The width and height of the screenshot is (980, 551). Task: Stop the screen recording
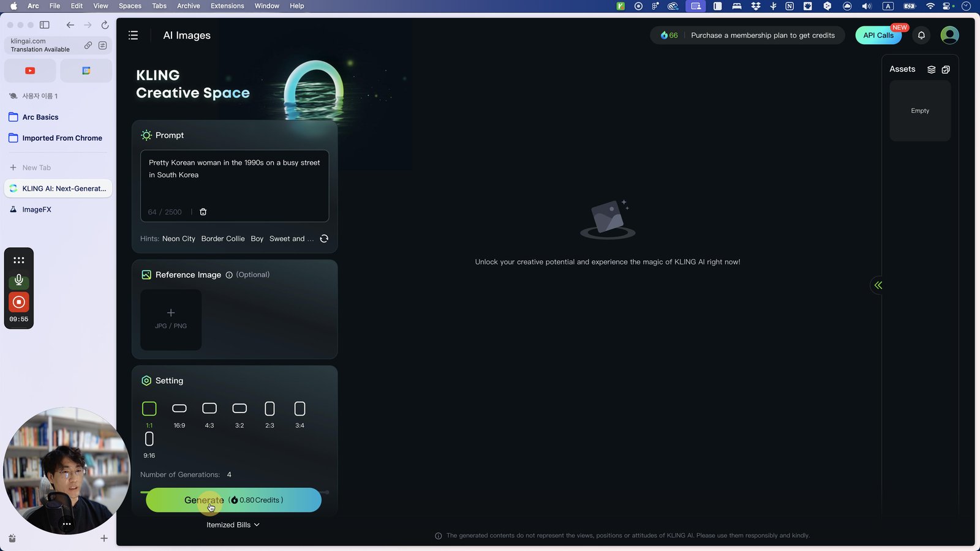19,302
